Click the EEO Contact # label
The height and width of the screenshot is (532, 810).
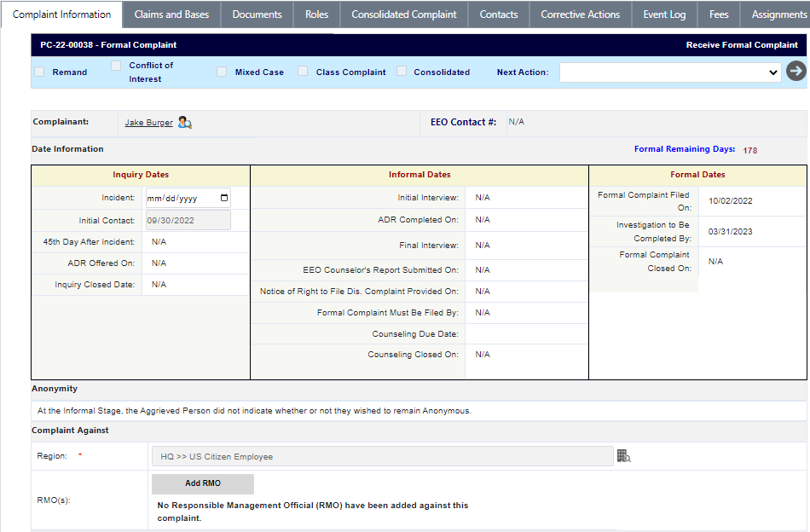pos(463,122)
